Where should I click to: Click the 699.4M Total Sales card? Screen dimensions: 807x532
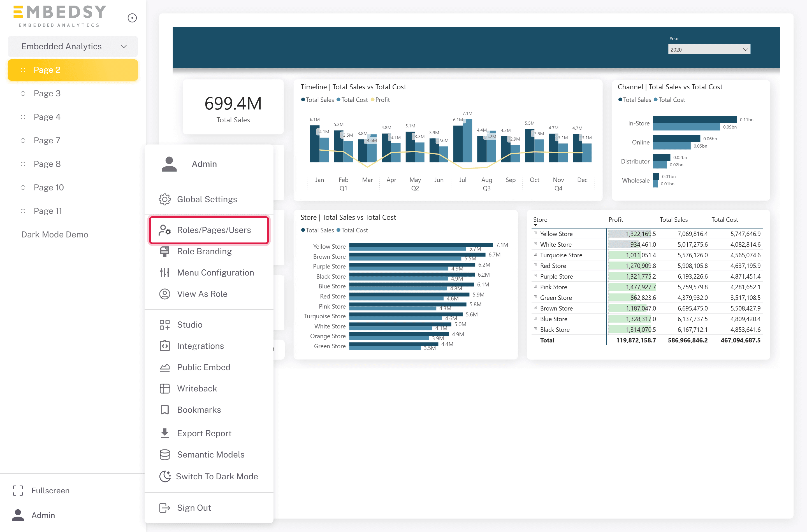[x=233, y=108]
